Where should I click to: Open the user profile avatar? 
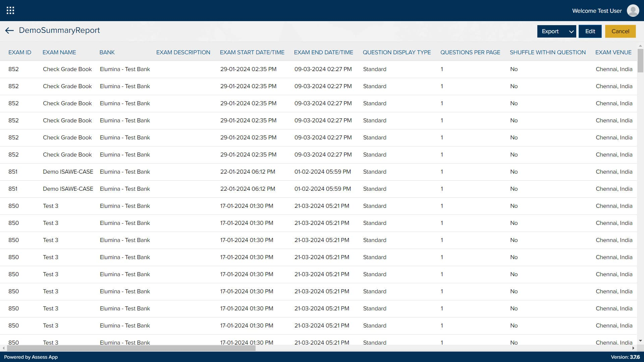coord(633,10)
